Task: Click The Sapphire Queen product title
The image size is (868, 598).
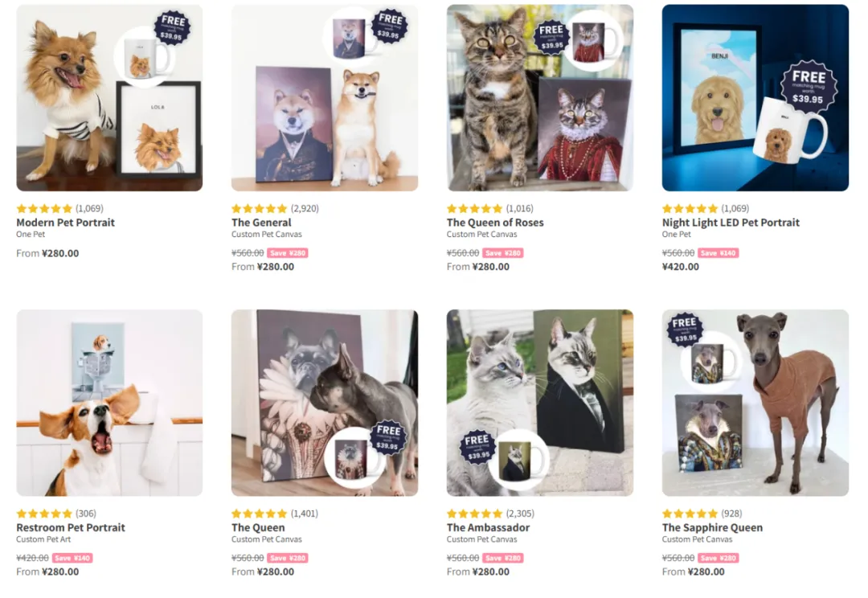Action: 712,528
